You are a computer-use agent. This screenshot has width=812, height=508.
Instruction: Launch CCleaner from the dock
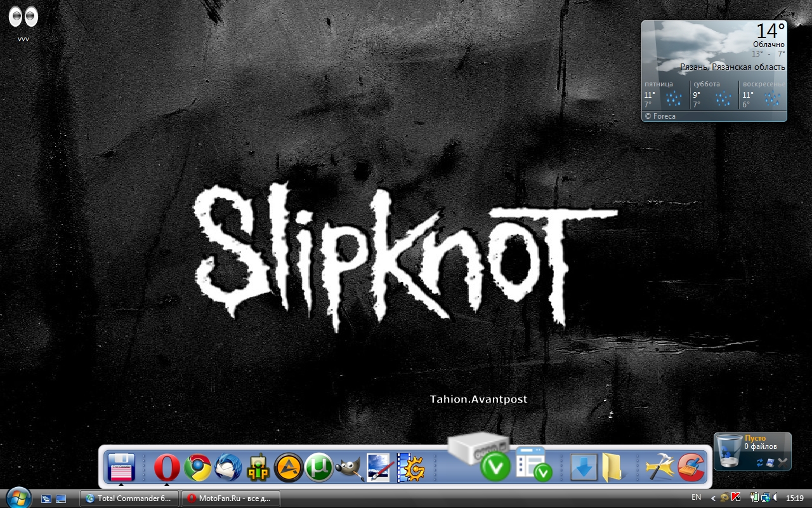point(690,469)
